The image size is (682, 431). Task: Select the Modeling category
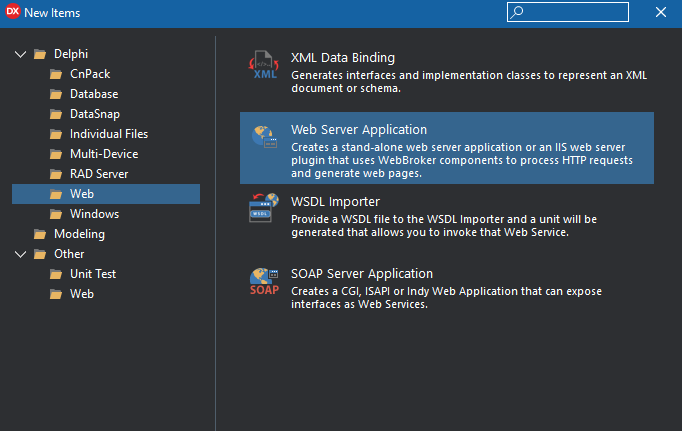(x=79, y=234)
